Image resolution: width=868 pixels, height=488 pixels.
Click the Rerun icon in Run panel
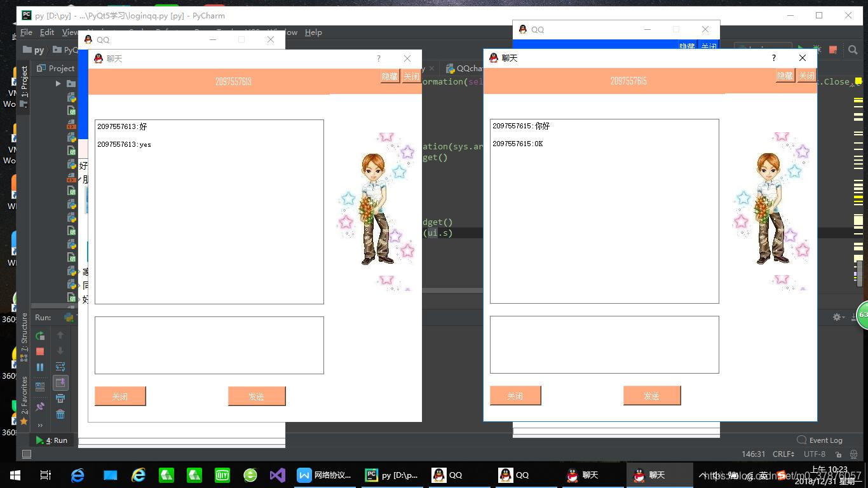[40, 335]
